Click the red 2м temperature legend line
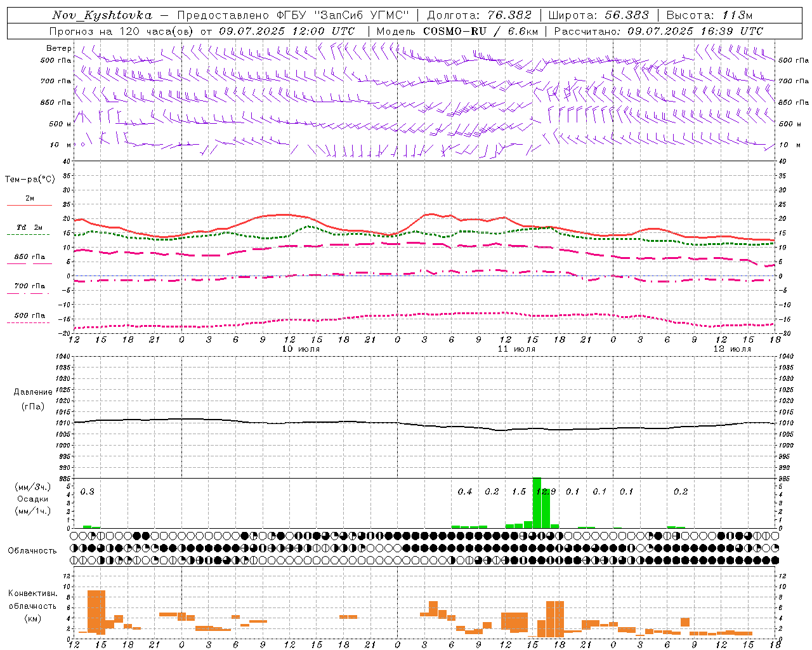 pos(29,205)
